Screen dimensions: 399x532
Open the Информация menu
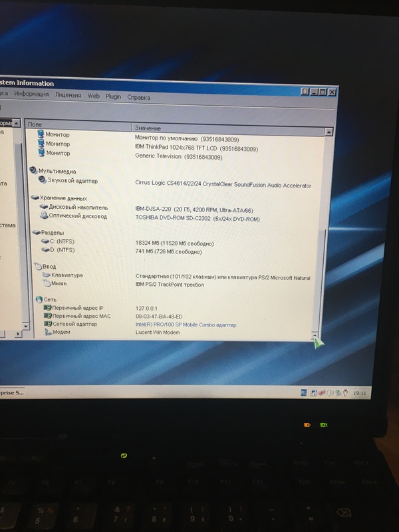pyautogui.click(x=31, y=94)
